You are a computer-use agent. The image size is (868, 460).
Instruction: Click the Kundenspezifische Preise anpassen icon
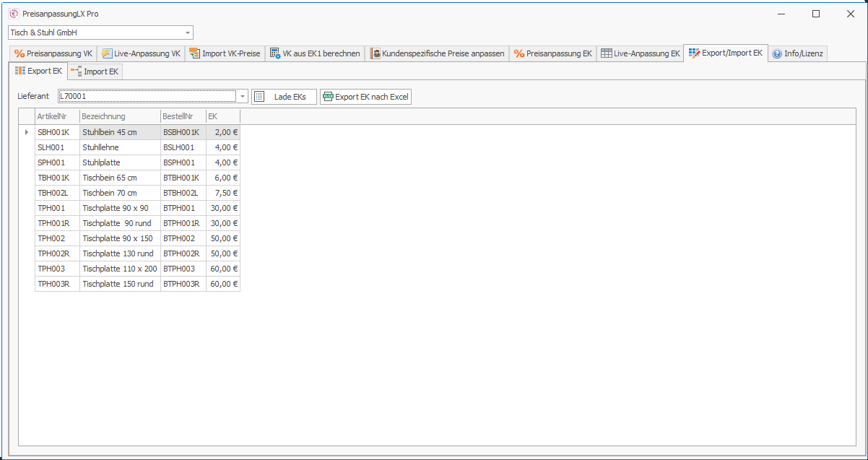[x=376, y=53]
